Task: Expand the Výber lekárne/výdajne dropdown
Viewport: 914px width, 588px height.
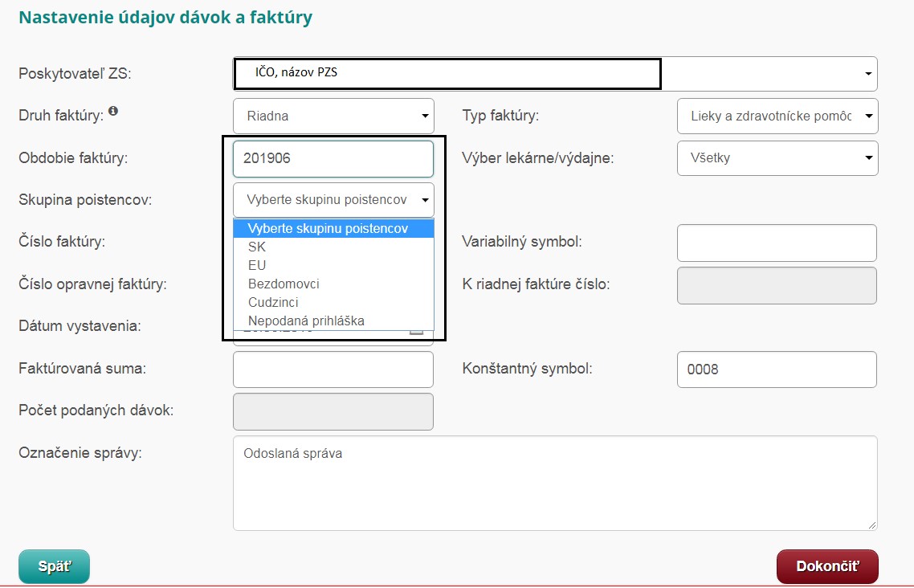Action: click(777, 158)
